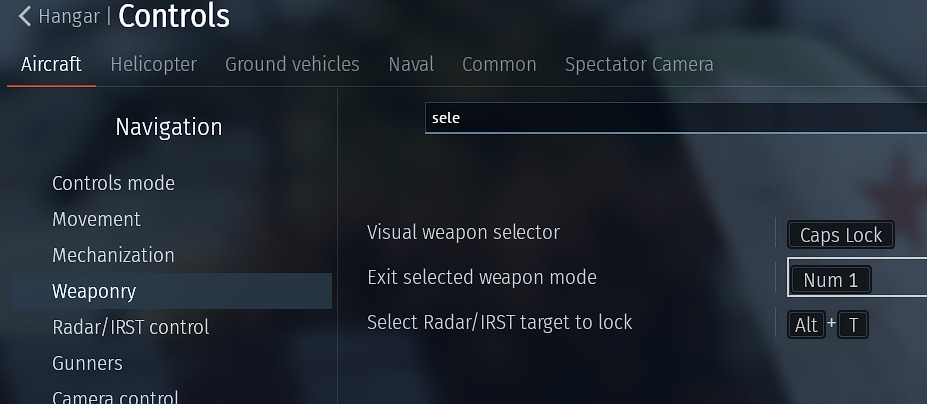Viewport: 927px width, 404px height.
Task: Jump to Camera control section
Action: coord(114,397)
